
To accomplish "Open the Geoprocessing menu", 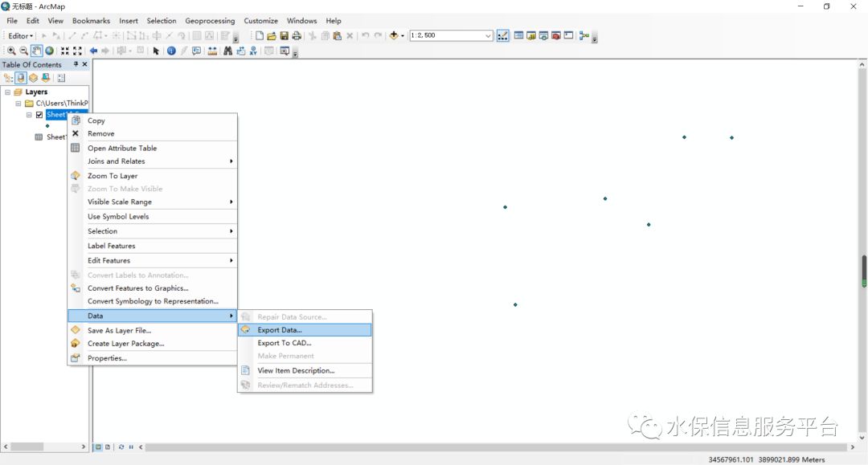I will [210, 20].
